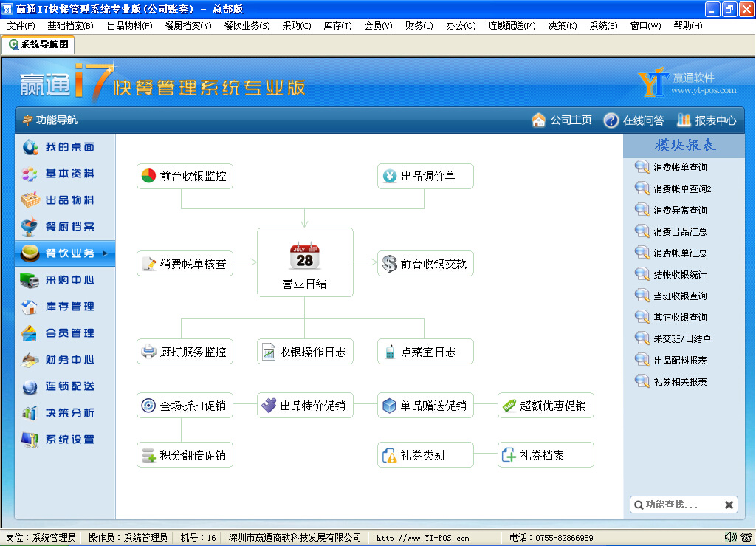The height and width of the screenshot is (546, 756).
Task: Open the 财务(L) menu
Action: point(419,26)
